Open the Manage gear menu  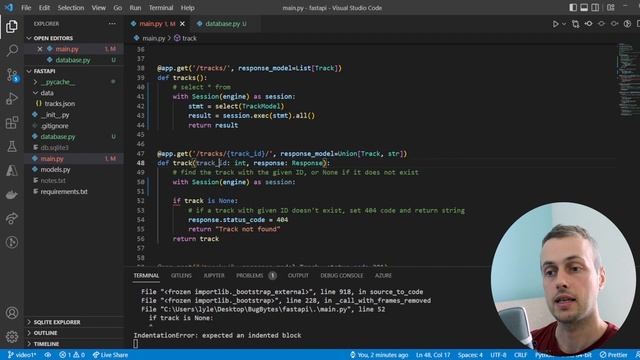pyautogui.click(x=12, y=336)
